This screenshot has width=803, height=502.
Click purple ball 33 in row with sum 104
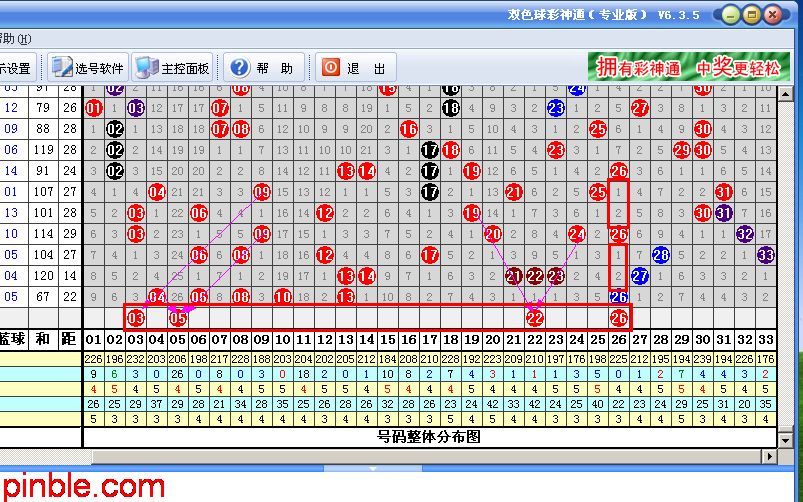[766, 255]
